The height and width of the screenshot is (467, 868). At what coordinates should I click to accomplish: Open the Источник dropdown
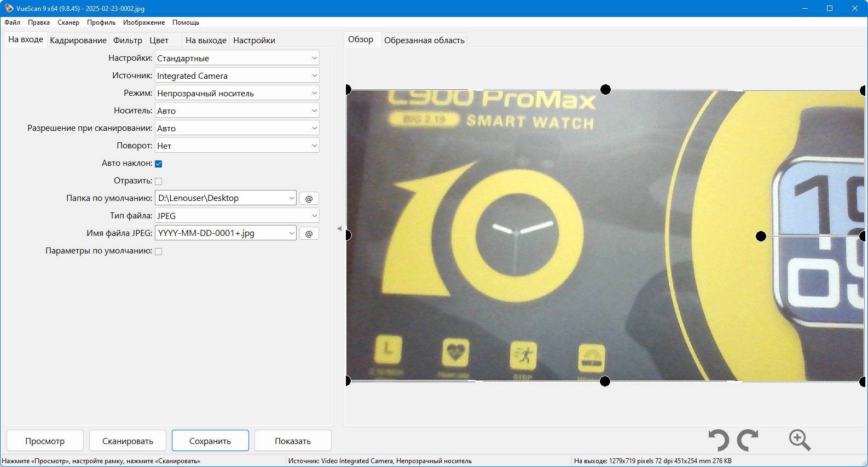pos(237,76)
